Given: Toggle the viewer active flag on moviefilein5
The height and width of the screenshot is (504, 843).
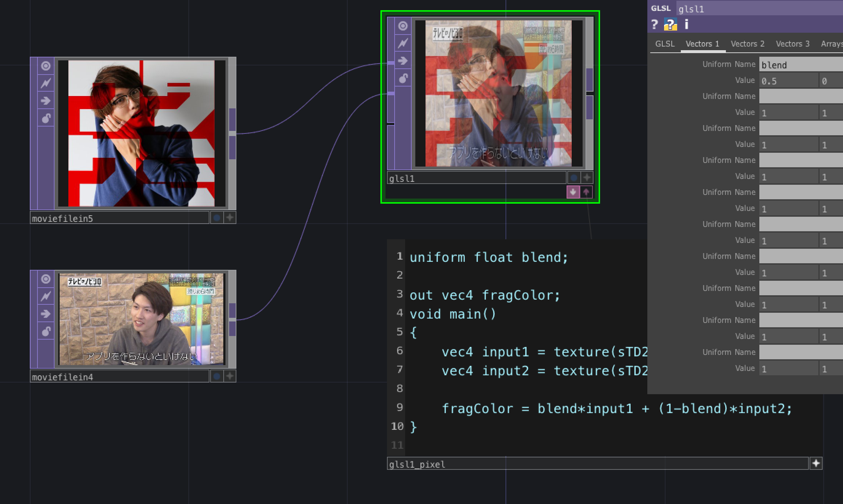Looking at the screenshot, I should point(45,66).
